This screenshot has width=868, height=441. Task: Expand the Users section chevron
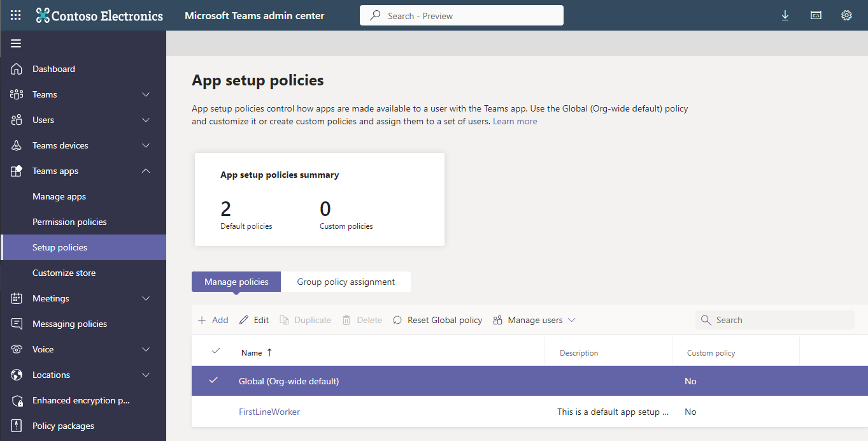(x=146, y=120)
